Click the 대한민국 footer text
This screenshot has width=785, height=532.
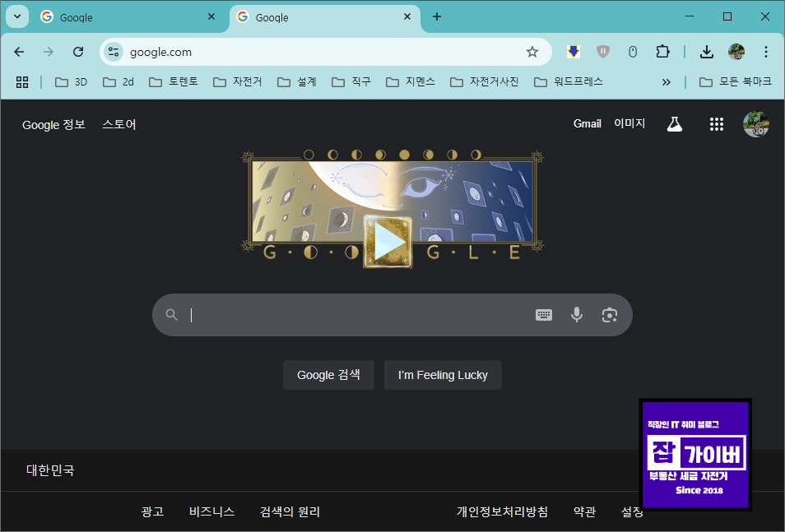click(x=50, y=470)
